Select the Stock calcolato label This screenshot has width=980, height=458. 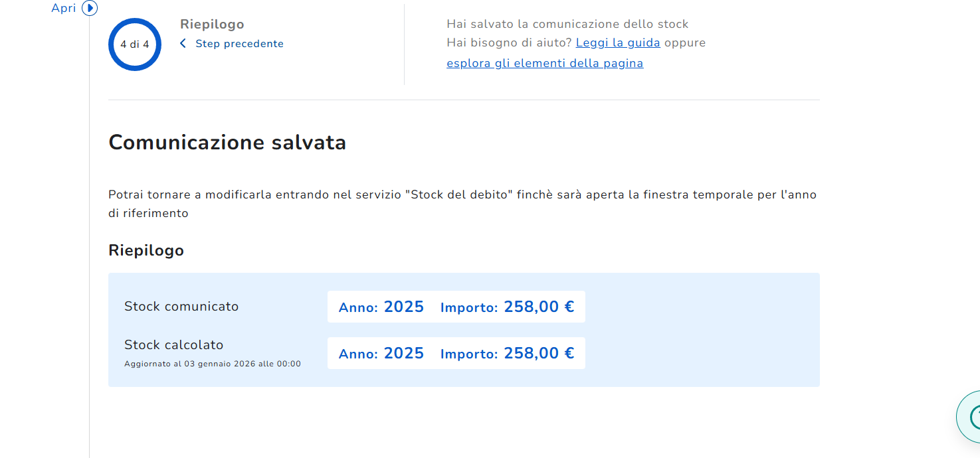[174, 345]
